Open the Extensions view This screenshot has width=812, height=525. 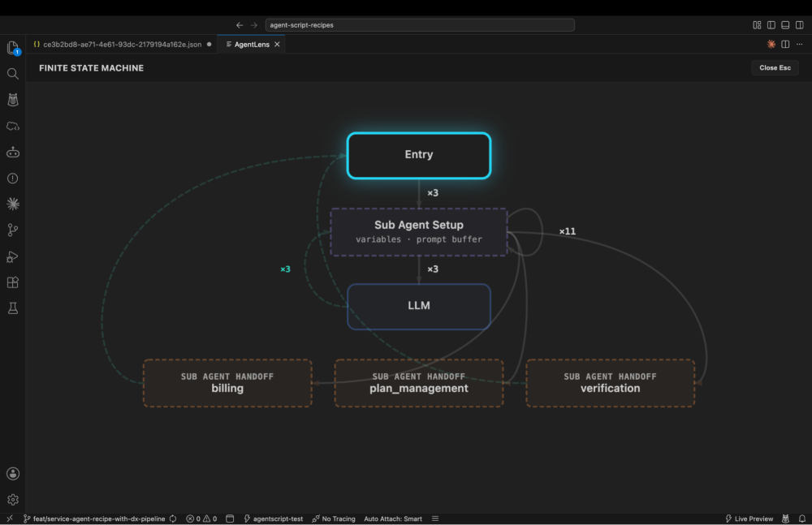(13, 282)
